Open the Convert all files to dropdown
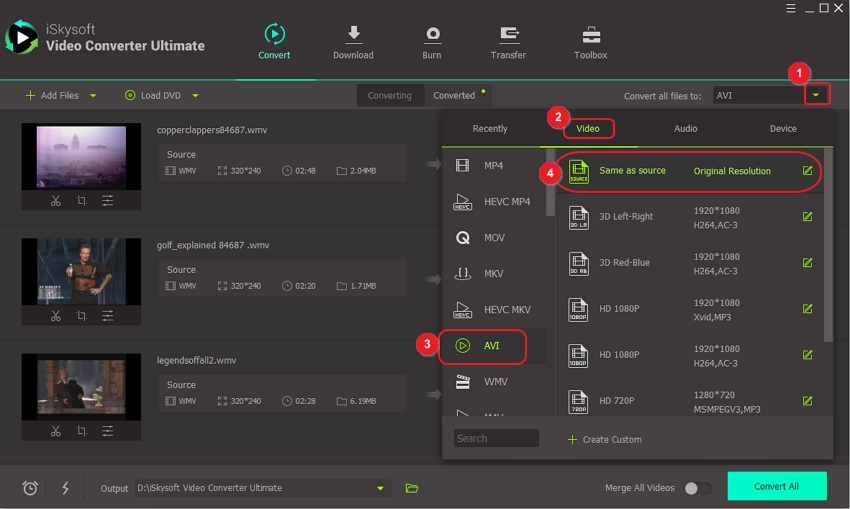Viewport: 850px width, 509px height. 817,96
